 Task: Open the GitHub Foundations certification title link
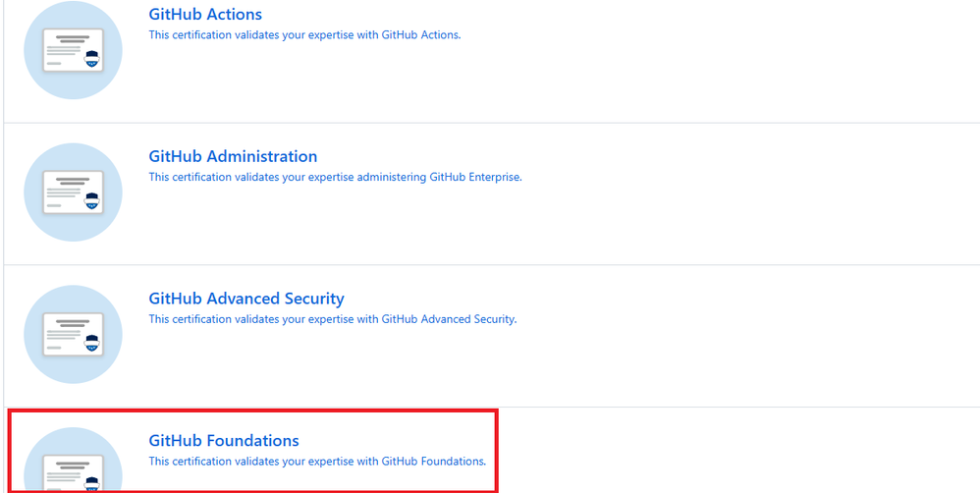point(224,440)
